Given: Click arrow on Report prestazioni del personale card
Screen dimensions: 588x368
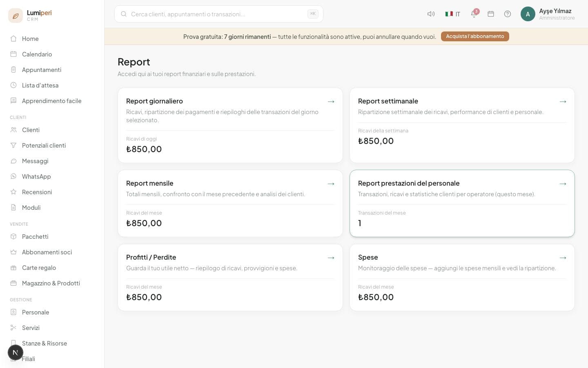Looking at the screenshot, I should click(x=563, y=184).
